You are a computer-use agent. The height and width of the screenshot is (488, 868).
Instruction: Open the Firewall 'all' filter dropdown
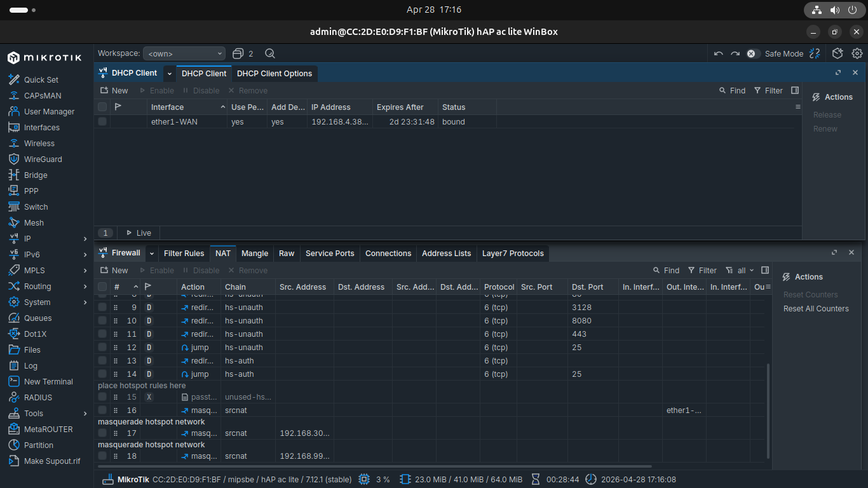pyautogui.click(x=740, y=270)
